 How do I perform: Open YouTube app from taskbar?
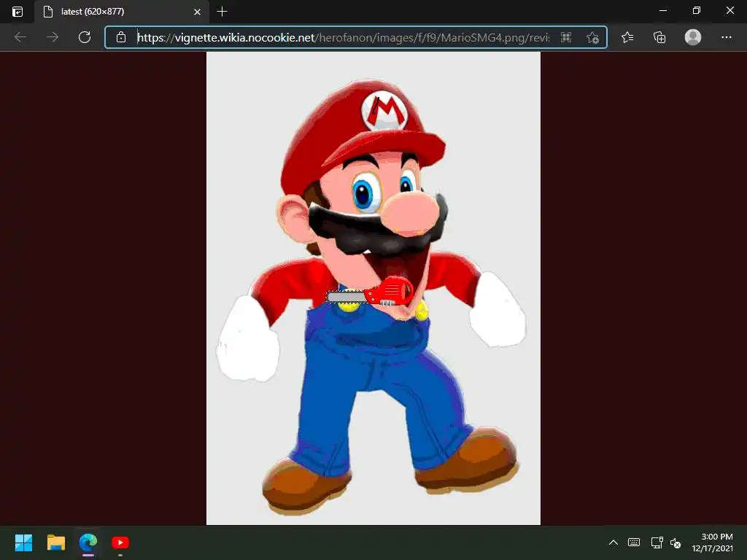click(120, 542)
